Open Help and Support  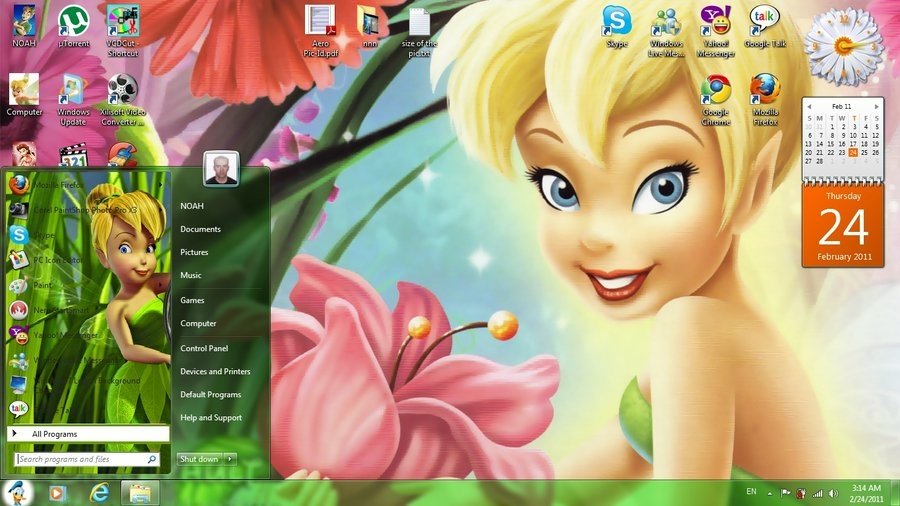point(211,418)
